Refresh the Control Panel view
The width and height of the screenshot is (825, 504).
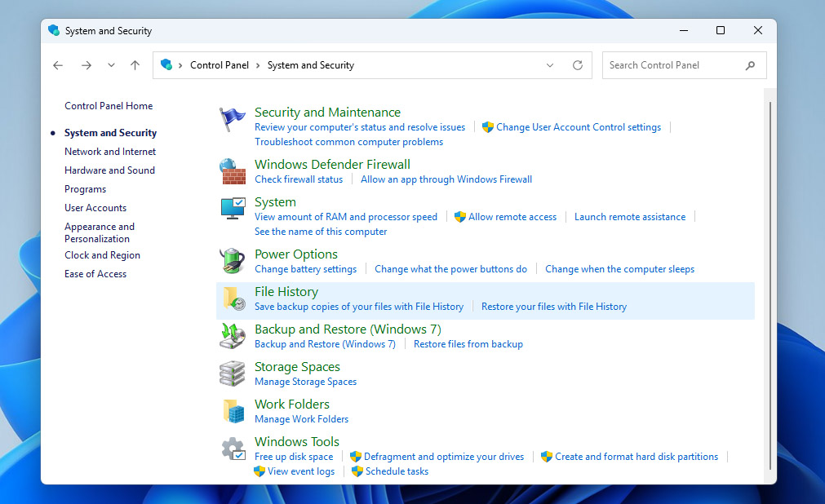coord(578,65)
